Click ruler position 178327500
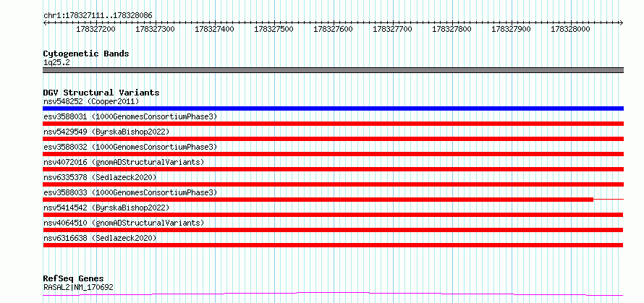 [x=274, y=29]
